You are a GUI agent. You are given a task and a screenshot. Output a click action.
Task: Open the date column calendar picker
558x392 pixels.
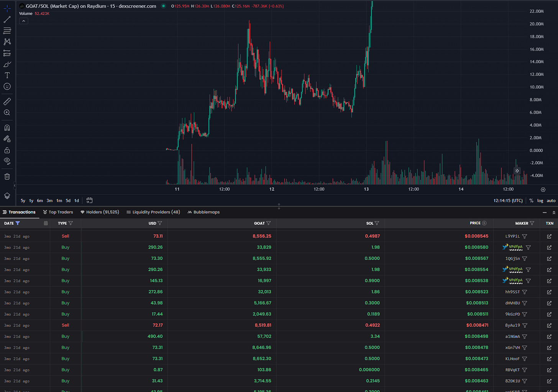click(46, 223)
